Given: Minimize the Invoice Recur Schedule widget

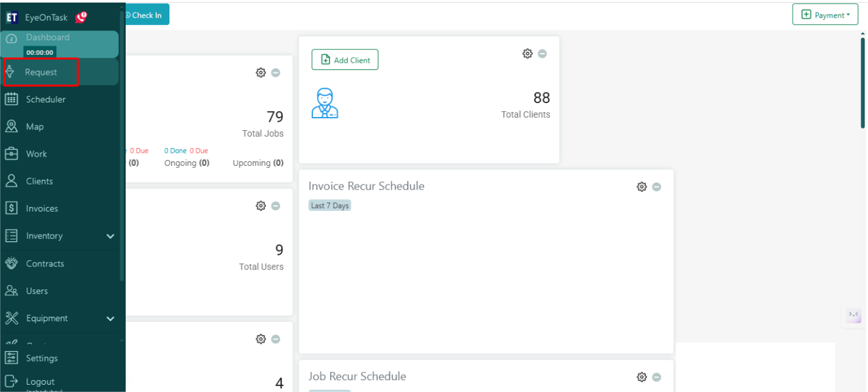Looking at the screenshot, I should pyautogui.click(x=656, y=187).
